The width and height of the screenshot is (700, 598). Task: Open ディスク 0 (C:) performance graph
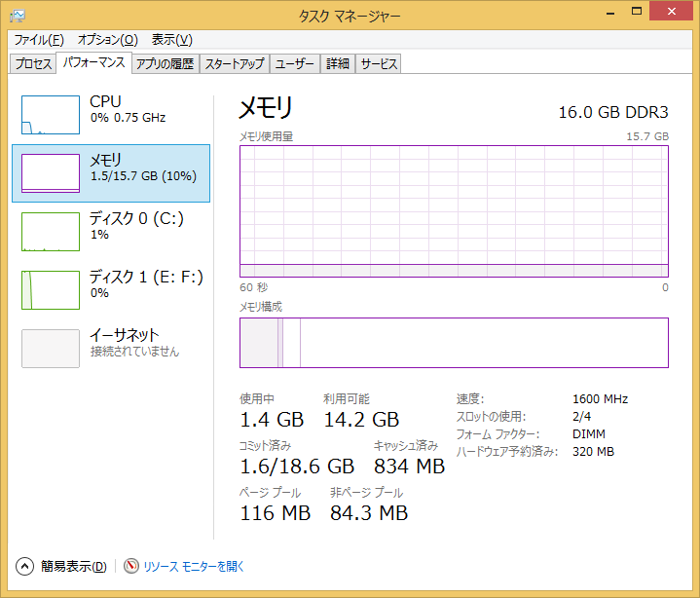(x=51, y=232)
